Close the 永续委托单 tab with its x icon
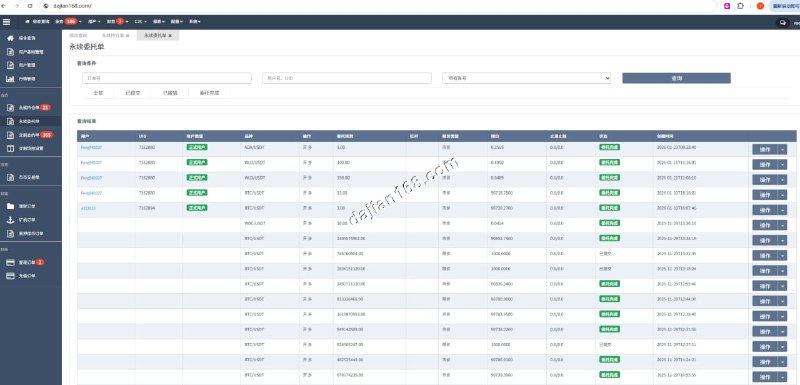 pos(170,36)
